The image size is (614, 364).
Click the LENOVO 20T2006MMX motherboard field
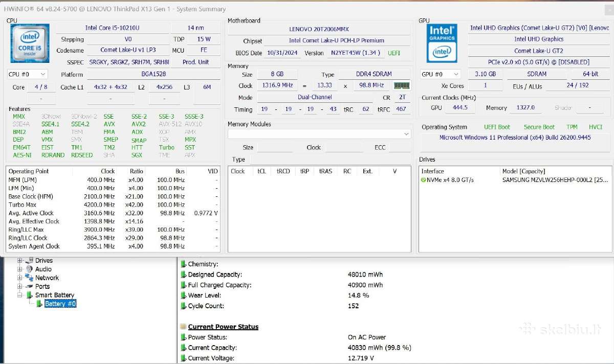pyautogui.click(x=319, y=30)
